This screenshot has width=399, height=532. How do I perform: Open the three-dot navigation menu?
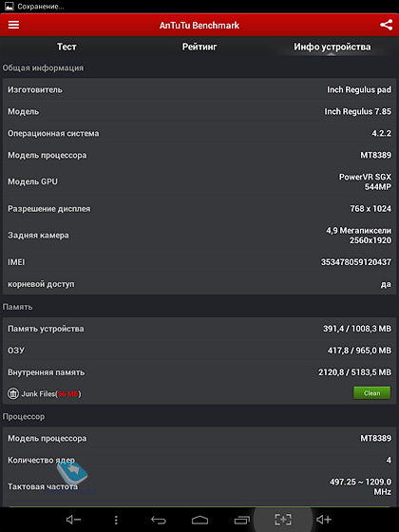(x=116, y=520)
